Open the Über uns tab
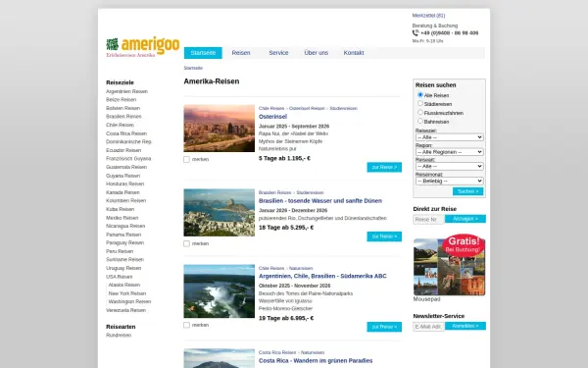The width and height of the screenshot is (588, 368). coord(317,53)
